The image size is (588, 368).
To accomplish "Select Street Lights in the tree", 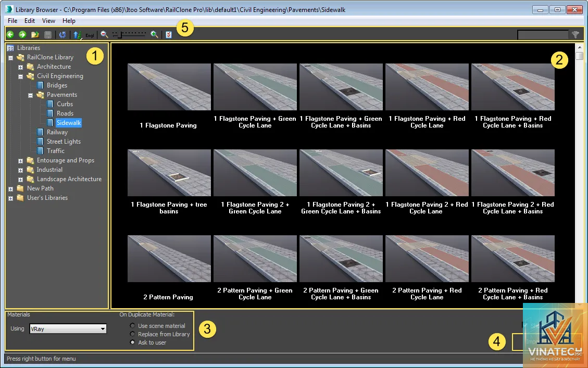I will [x=64, y=141].
